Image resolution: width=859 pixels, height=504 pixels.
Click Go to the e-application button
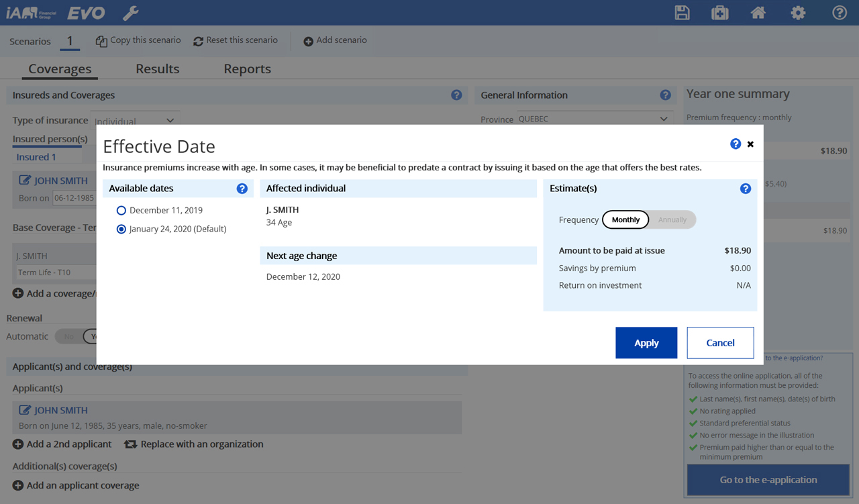coord(768,481)
